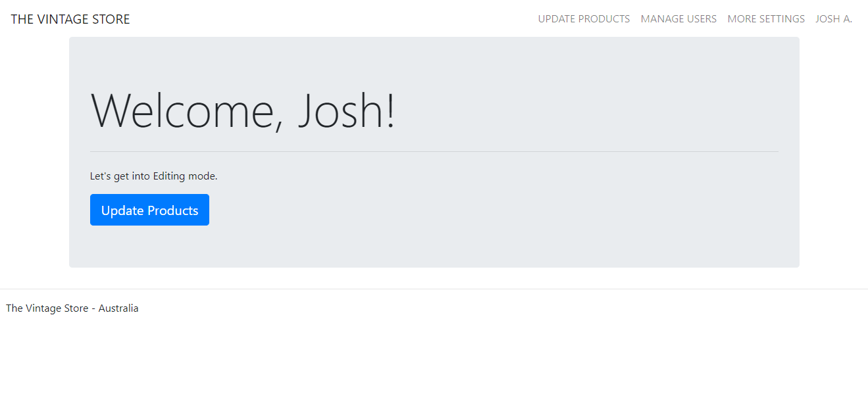Click the horizontal divider below the heading
868x411 pixels.
pos(434,151)
